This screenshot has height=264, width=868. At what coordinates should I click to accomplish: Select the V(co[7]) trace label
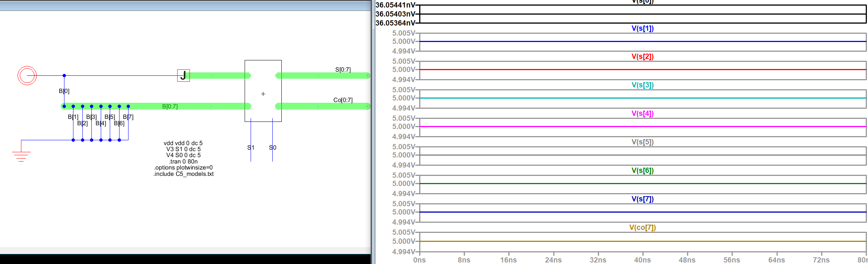tap(642, 228)
